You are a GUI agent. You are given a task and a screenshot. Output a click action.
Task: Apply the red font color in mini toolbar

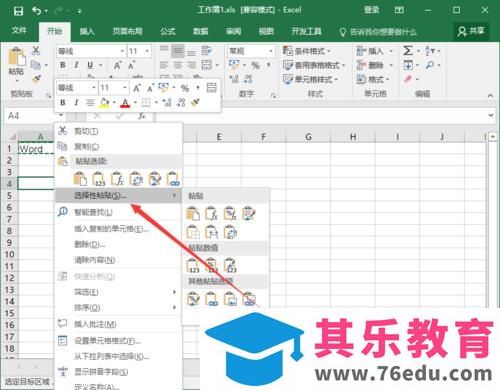[x=125, y=103]
